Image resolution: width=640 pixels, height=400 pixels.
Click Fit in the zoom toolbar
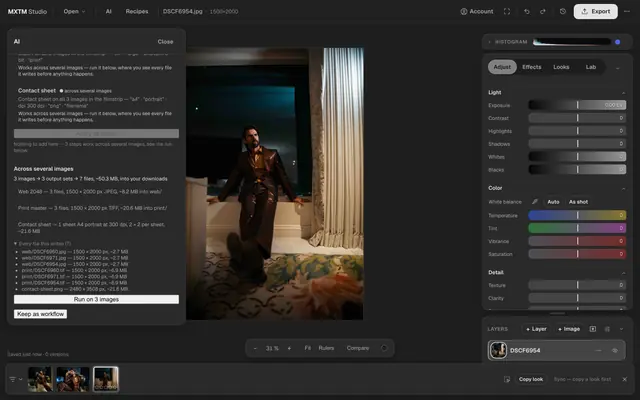coord(308,348)
